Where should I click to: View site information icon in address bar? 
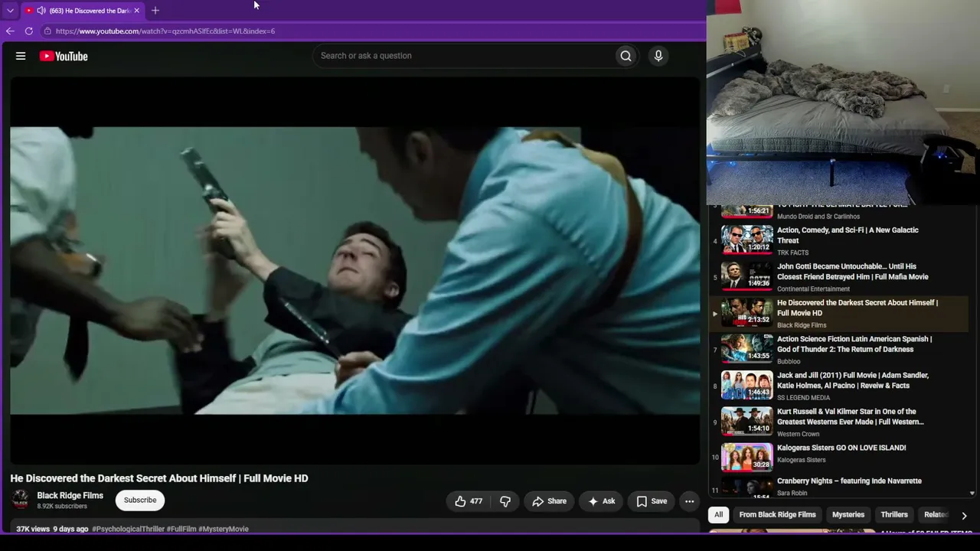click(x=47, y=31)
